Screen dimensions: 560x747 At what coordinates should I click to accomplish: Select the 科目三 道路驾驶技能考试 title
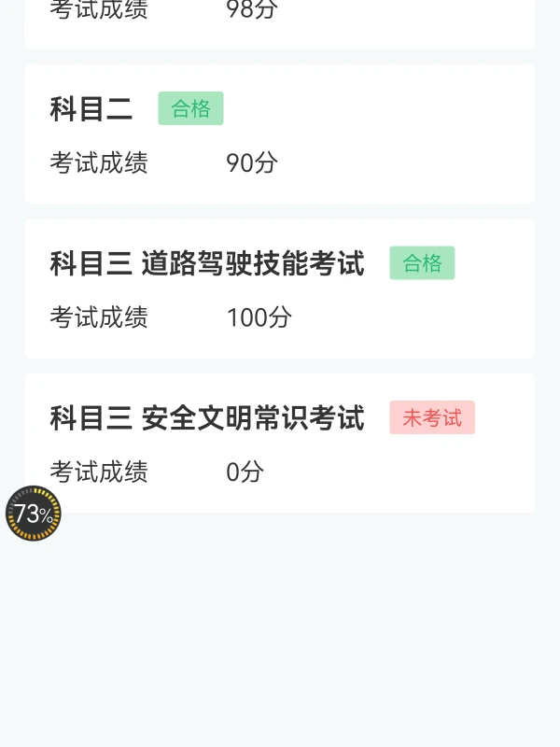pos(207,263)
